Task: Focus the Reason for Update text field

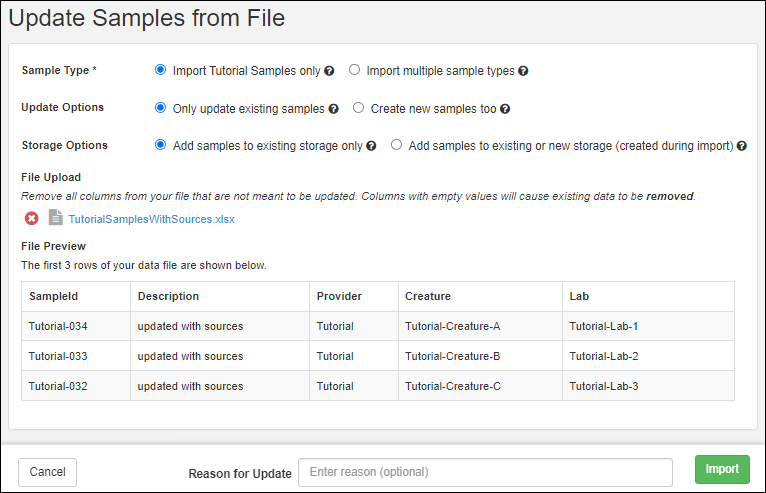Action: (485, 472)
